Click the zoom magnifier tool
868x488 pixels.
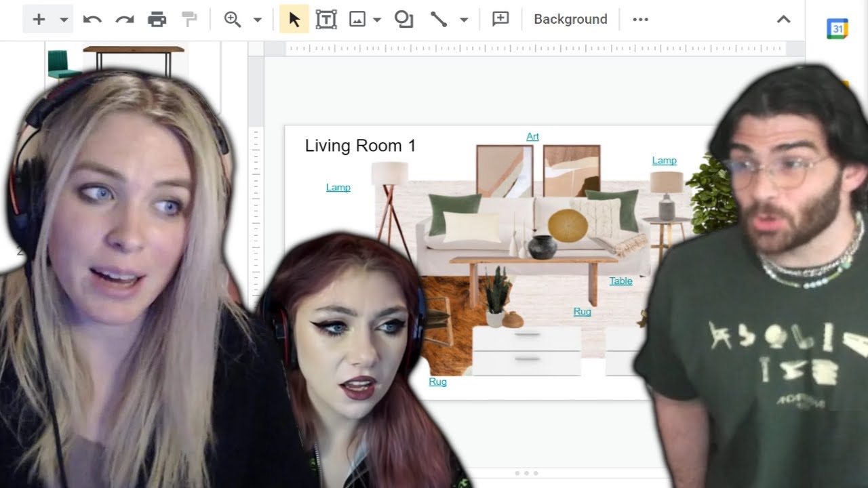233,20
